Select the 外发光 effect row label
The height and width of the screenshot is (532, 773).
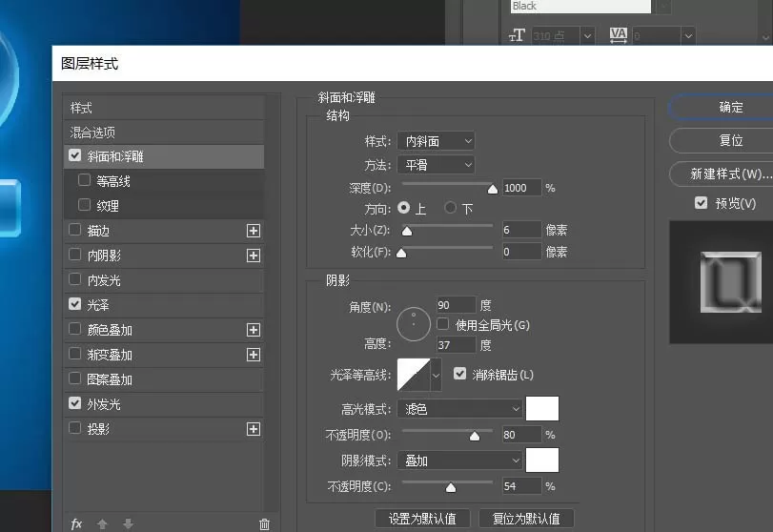[x=104, y=405]
